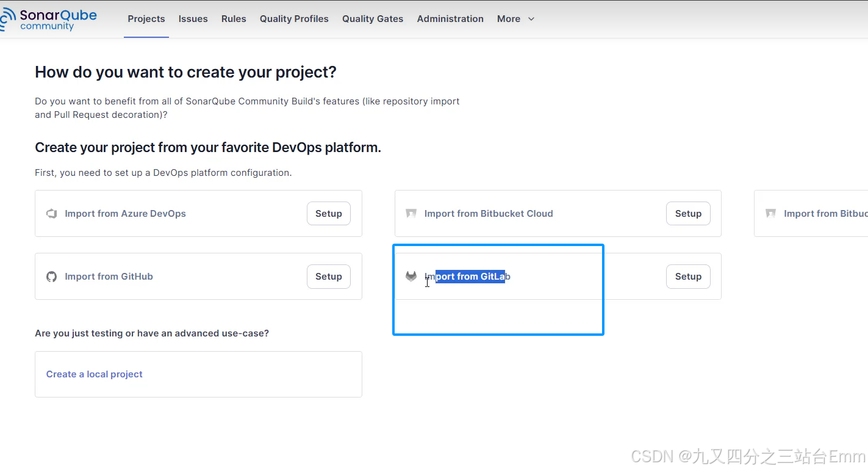This screenshot has width=868, height=472.
Task: Go to the Issues tab
Action: point(193,19)
